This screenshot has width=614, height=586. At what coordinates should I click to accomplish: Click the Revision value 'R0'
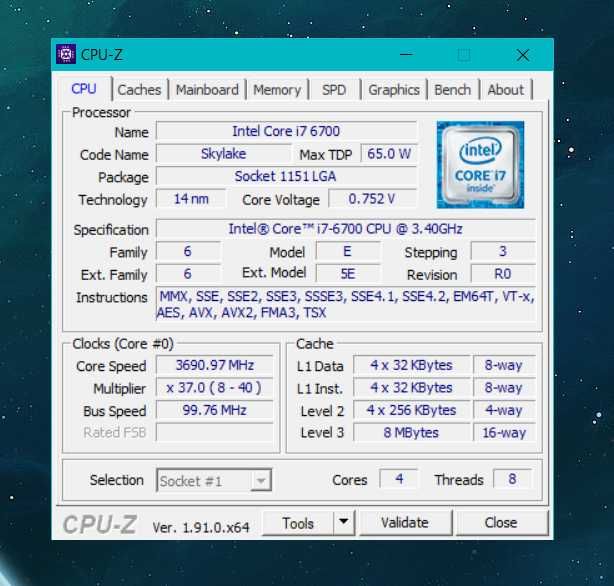click(x=503, y=274)
